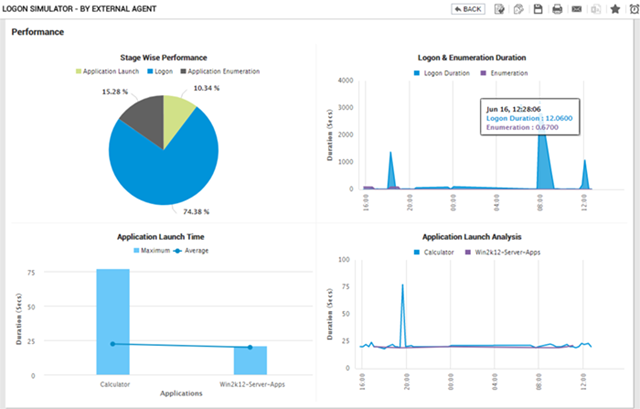
Task: Click the BACK button
Action: tap(468, 9)
